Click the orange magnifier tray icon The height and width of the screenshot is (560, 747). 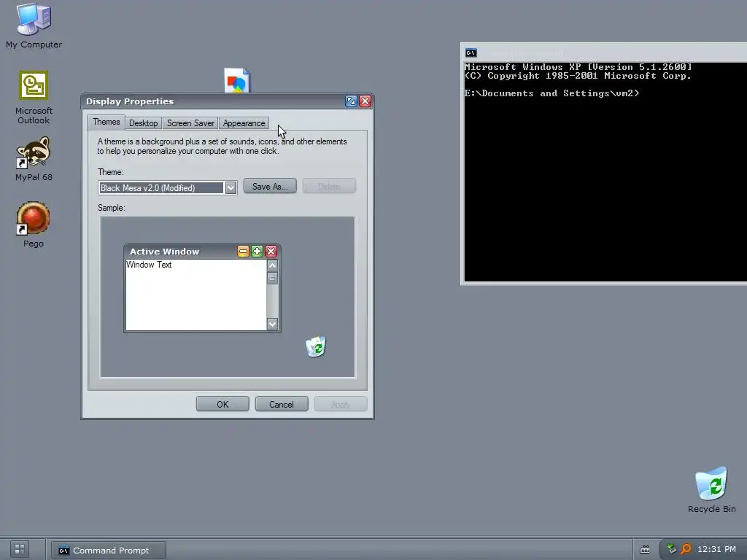tap(686, 549)
